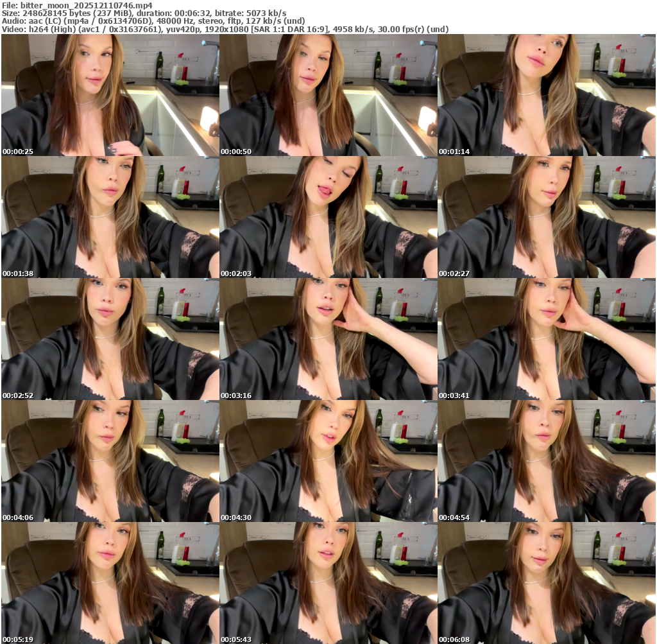Select the thumbnail timestamped 00:00:50
The image size is (657, 644).
328,95
